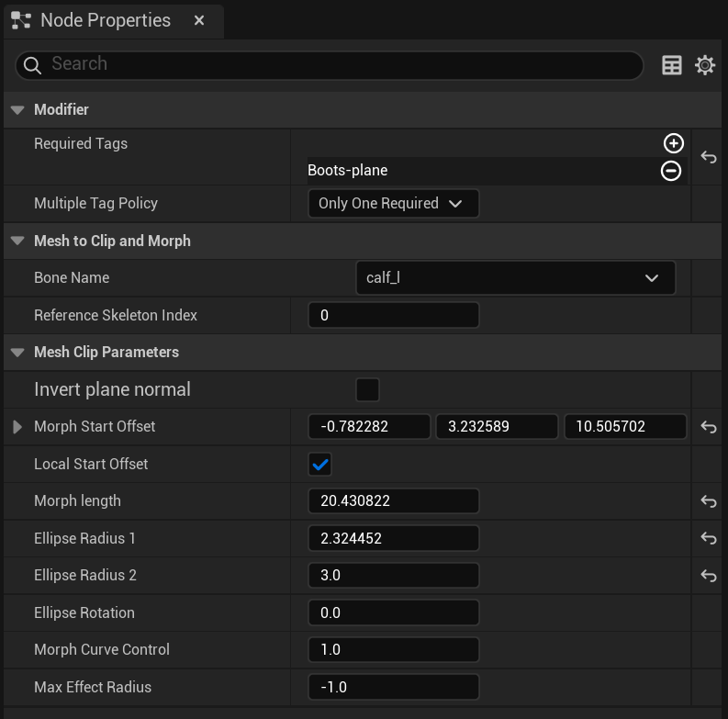This screenshot has height=719, width=728.
Task: Reset Required Tags to default
Action: (709, 157)
